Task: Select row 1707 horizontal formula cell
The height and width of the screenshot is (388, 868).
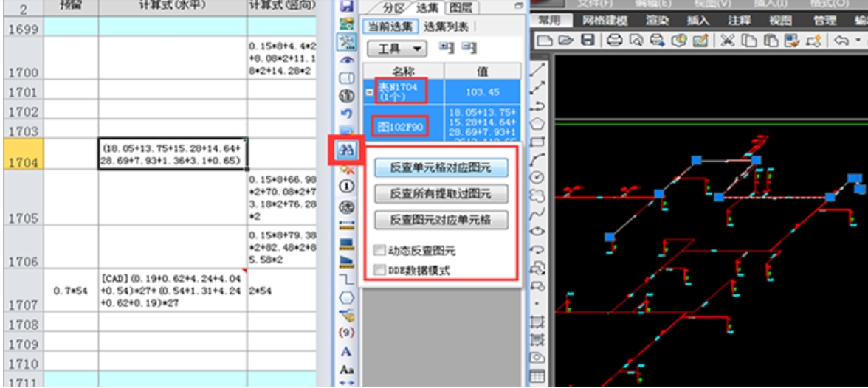Action: tap(173, 290)
